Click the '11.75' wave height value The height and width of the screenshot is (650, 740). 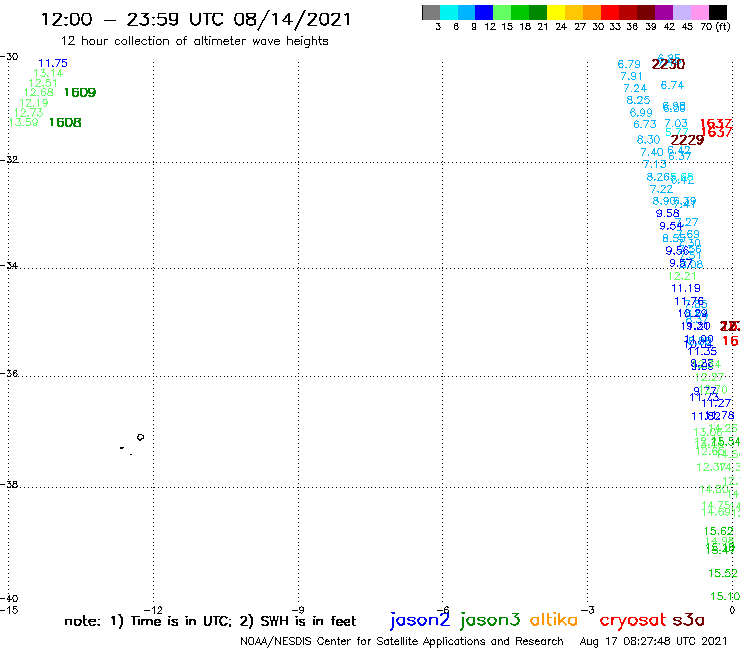pyautogui.click(x=53, y=63)
